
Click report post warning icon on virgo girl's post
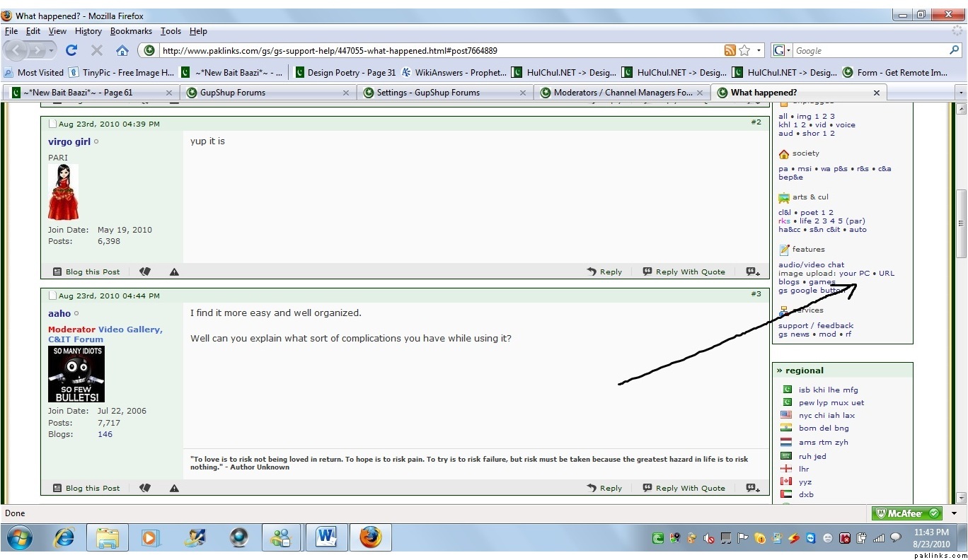pos(174,272)
